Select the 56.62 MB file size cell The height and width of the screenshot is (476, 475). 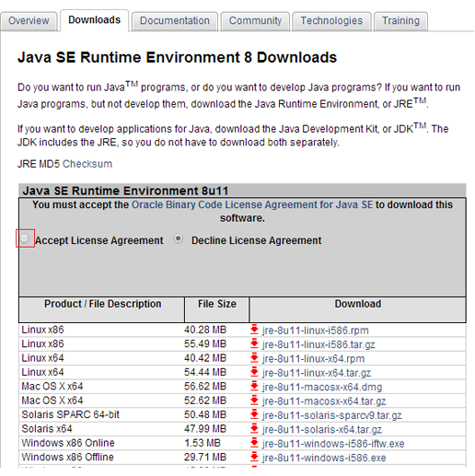[x=205, y=387]
